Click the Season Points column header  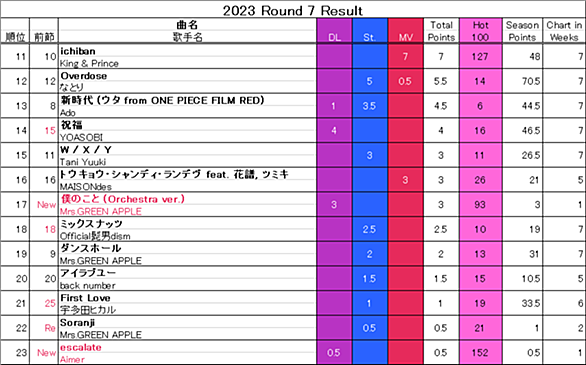tap(522, 31)
